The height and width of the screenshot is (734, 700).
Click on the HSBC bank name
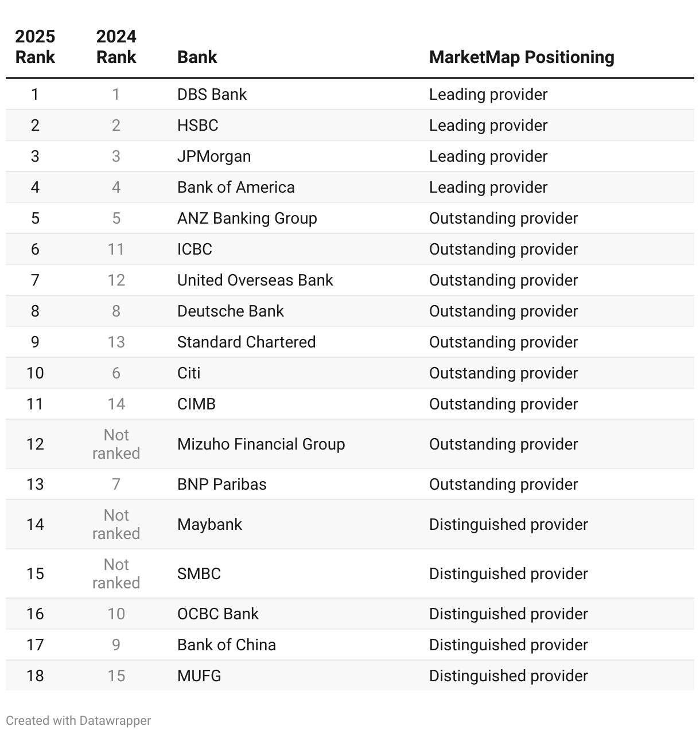(197, 126)
